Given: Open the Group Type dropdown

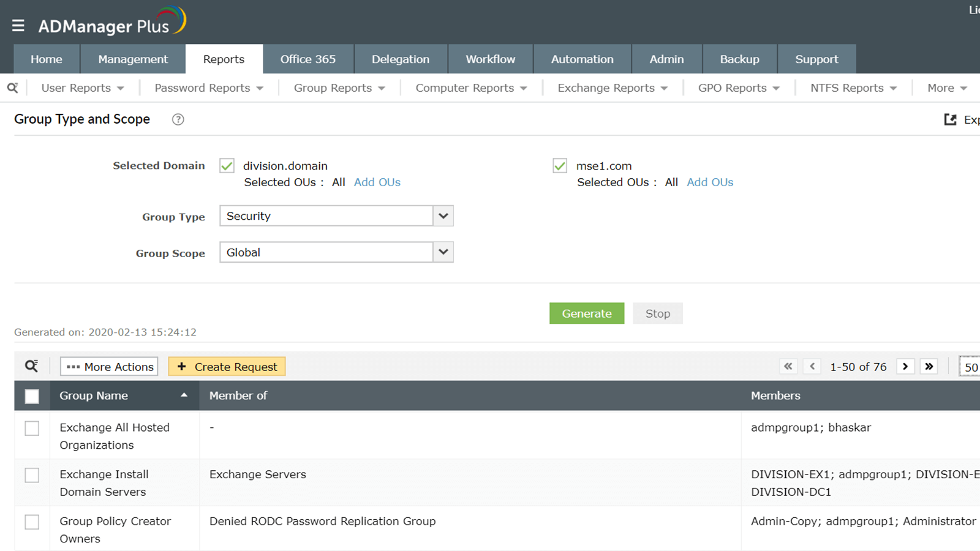Looking at the screenshot, I should tap(443, 216).
